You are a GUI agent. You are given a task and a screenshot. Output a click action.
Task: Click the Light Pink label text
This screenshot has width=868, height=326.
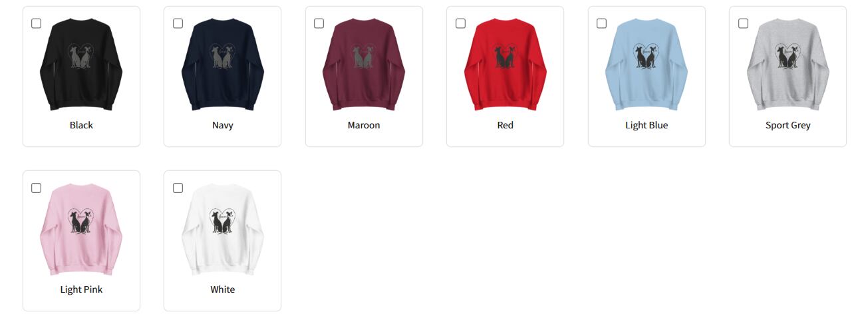(x=81, y=289)
